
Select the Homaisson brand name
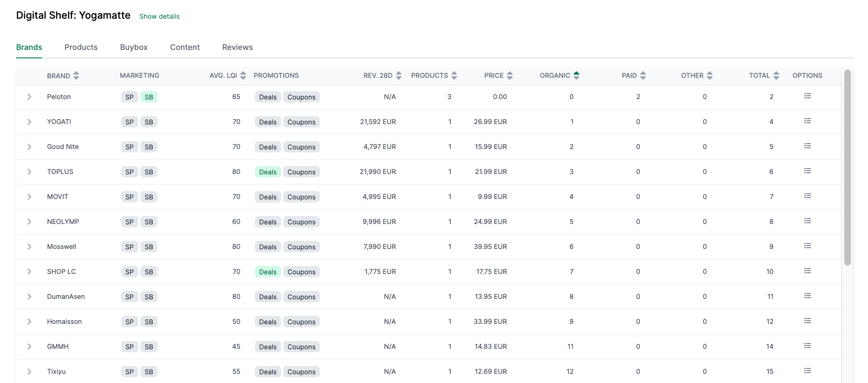tap(65, 321)
